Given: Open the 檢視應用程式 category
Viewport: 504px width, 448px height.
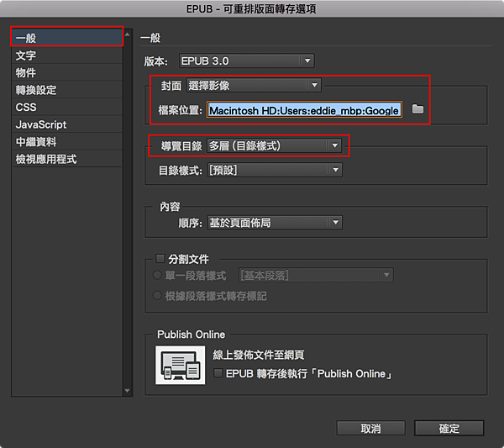Looking at the screenshot, I should (x=67, y=159).
